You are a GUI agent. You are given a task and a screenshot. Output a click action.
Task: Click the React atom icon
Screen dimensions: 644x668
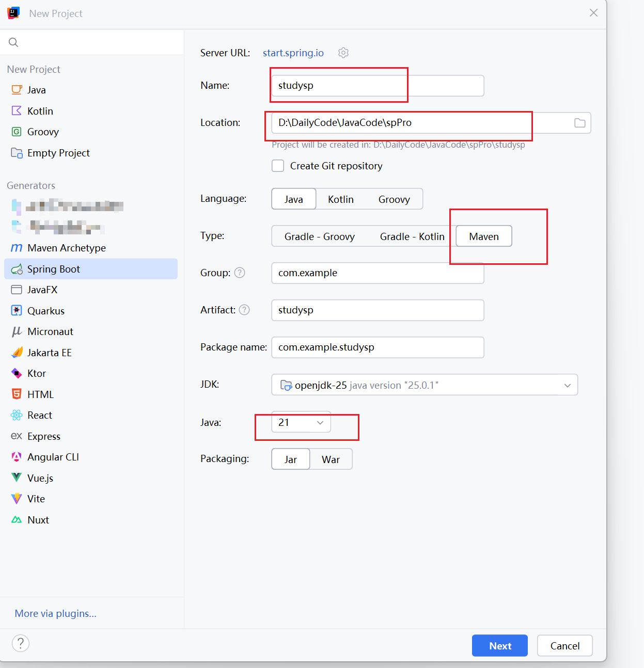(17, 415)
